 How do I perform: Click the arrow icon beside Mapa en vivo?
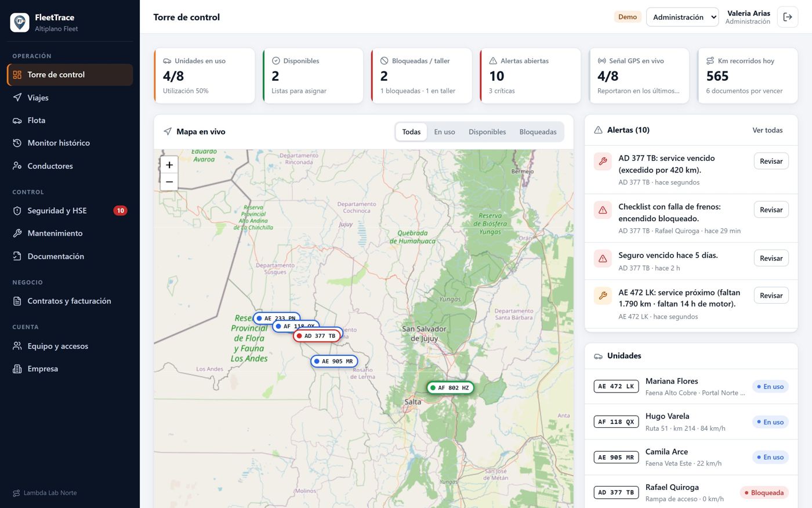coord(168,132)
